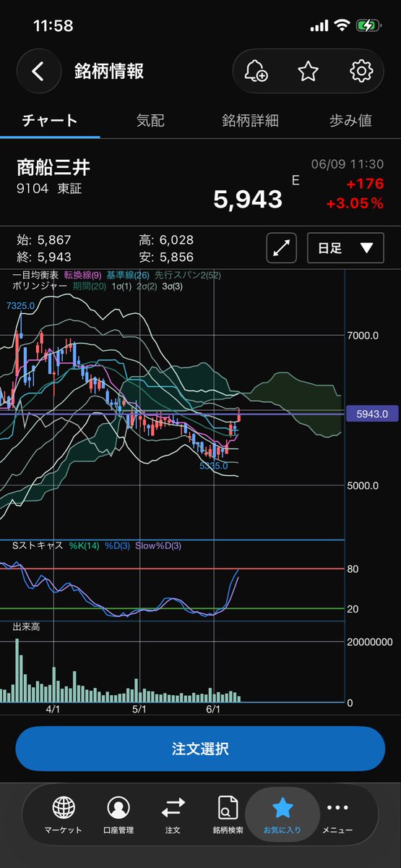Screen dimensions: 401x868
Task: Open 銘柄検索 search icon
Action: tap(228, 814)
